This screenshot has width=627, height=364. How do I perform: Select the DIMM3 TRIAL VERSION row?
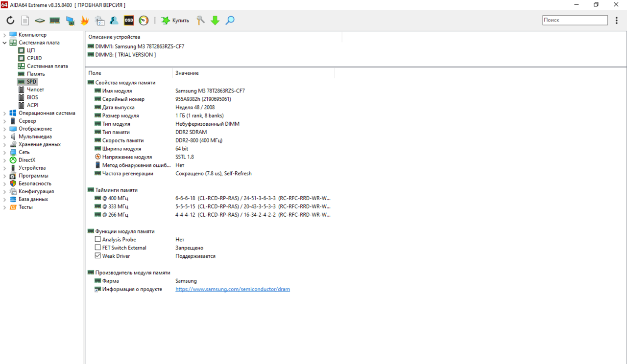(x=122, y=55)
